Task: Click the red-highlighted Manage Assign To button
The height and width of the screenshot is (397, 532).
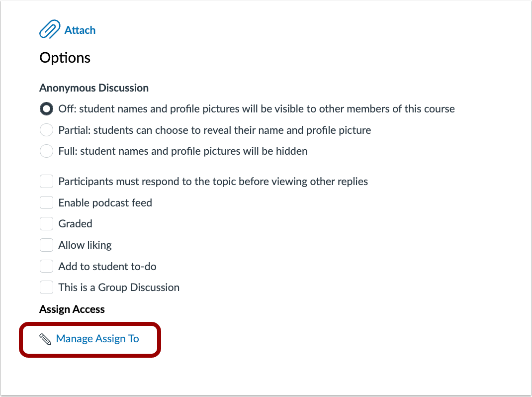Action: [90, 339]
